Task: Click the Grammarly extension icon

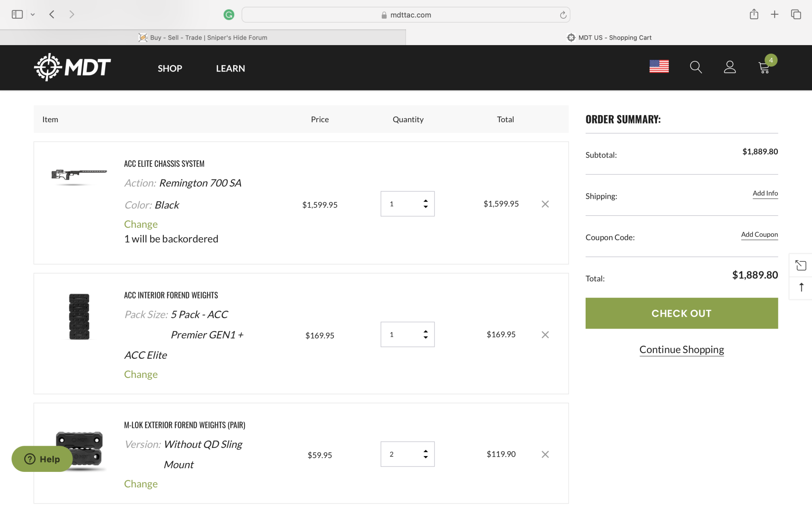Action: (x=229, y=15)
